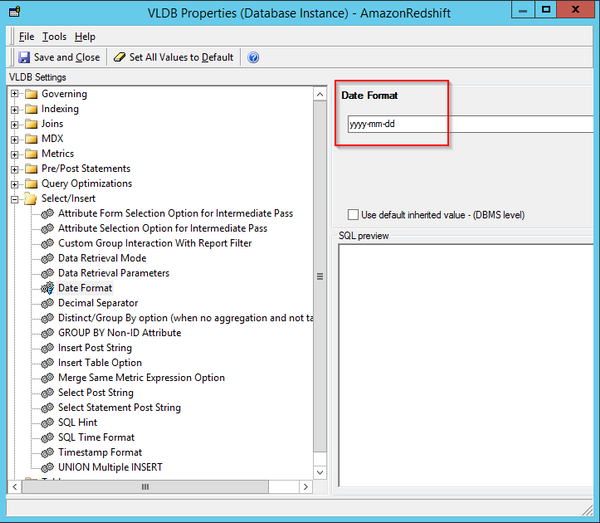This screenshot has width=600, height=523.
Task: Expand the Query Optimizations node
Action: point(15,184)
